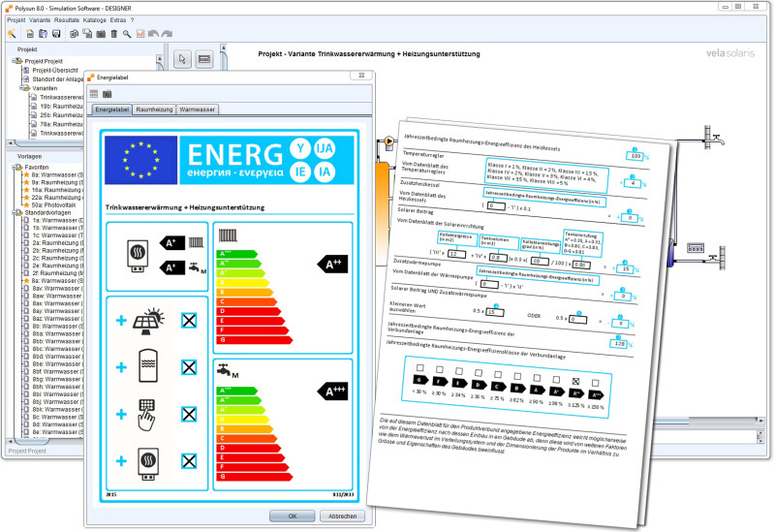The width and height of the screenshot is (775, 532).
Task: Toggle the supplementary heater checkbox on the label
Action: coord(189,461)
